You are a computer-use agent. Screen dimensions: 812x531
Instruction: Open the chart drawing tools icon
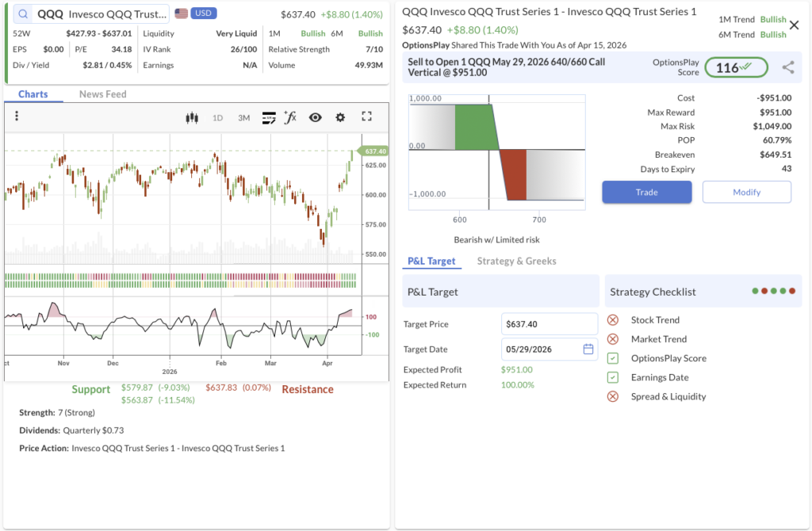click(x=268, y=117)
